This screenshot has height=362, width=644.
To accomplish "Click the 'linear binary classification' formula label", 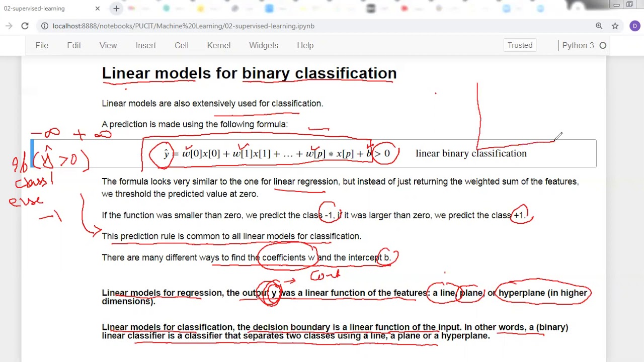I will point(471,153).
